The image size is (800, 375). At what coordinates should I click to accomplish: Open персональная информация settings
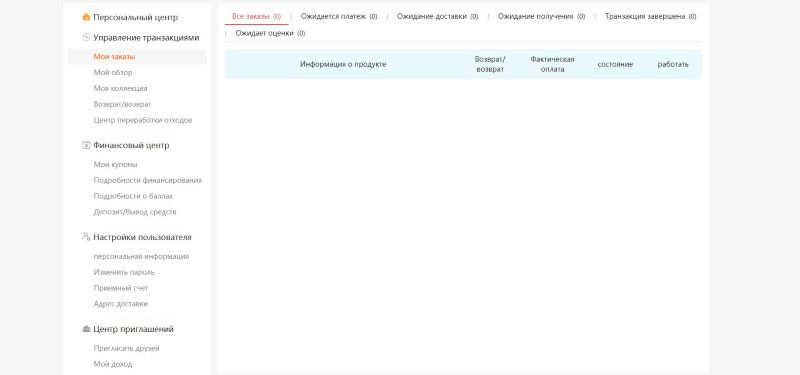click(x=141, y=256)
